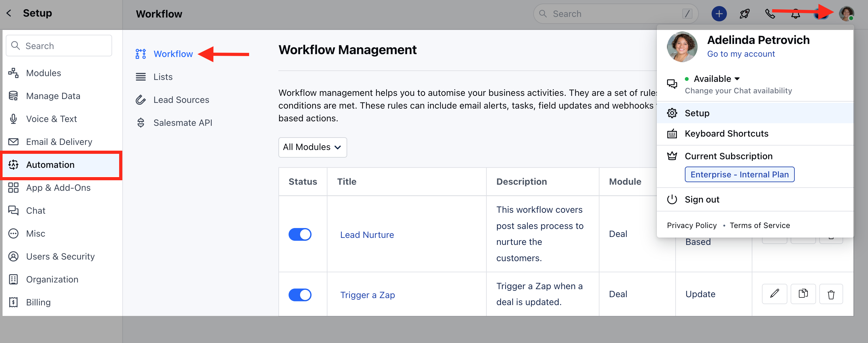Image resolution: width=868 pixels, height=343 pixels.
Task: Select Keyboard Shortcuts from the profile menu
Action: click(x=727, y=133)
